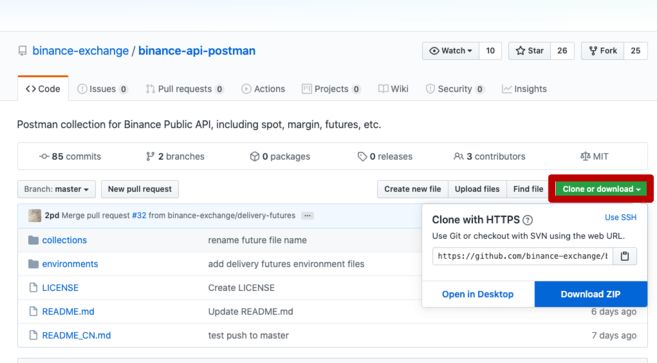
Task: Fork the repository
Action: tap(603, 51)
